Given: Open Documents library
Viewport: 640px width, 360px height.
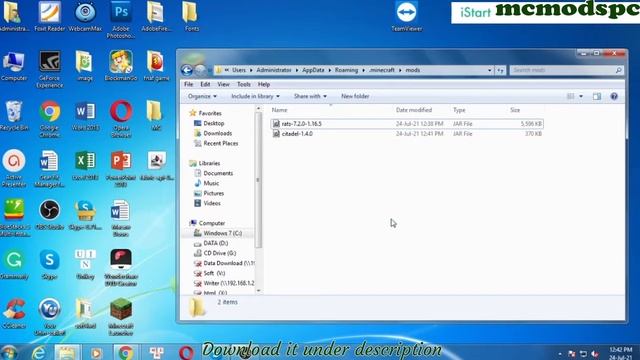Looking at the screenshot, I should 218,173.
